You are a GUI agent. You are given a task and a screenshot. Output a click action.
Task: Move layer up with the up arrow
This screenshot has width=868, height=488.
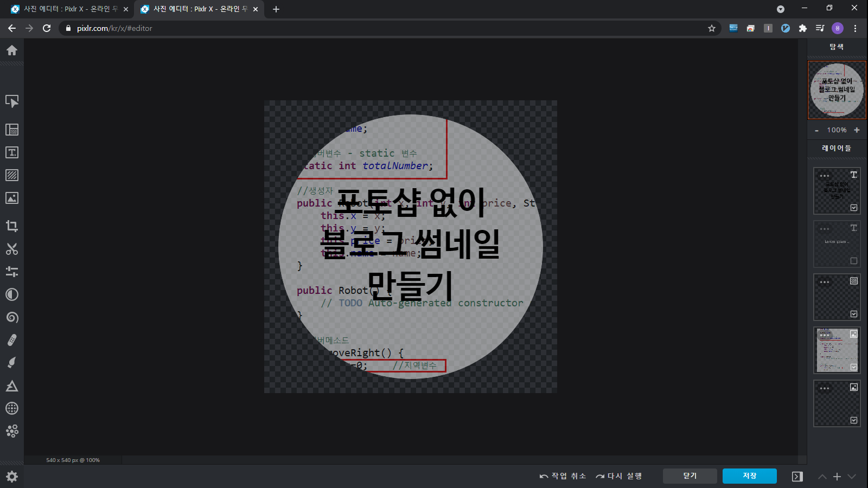822,477
